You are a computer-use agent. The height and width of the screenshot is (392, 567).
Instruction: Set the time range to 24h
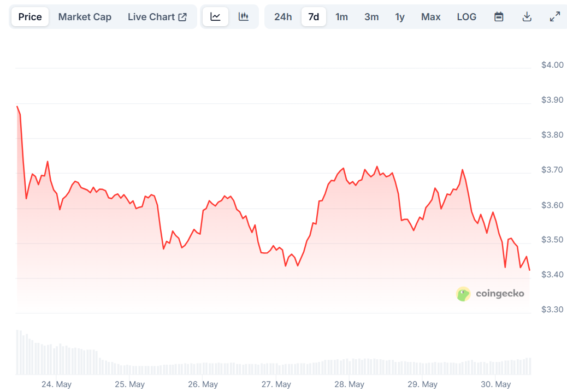click(283, 16)
